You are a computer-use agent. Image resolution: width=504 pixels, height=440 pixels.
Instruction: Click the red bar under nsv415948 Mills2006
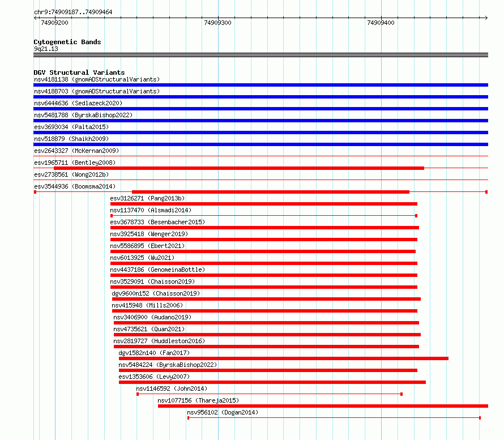264,311
